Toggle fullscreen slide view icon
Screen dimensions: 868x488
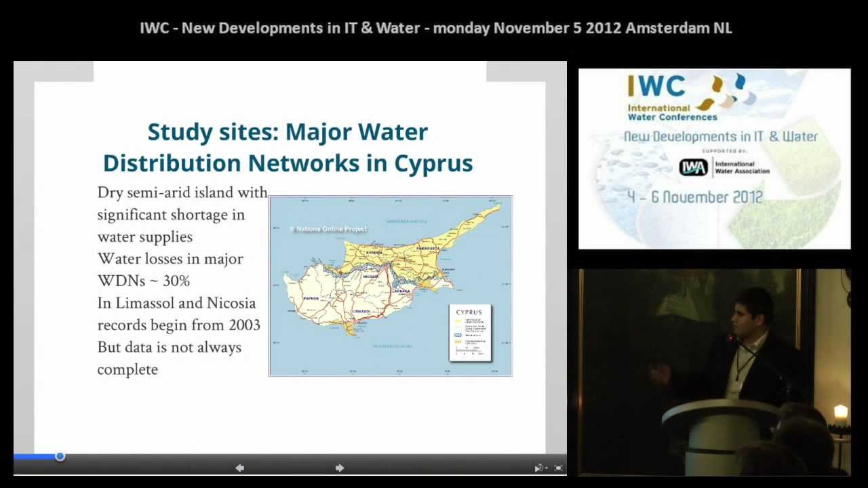559,468
